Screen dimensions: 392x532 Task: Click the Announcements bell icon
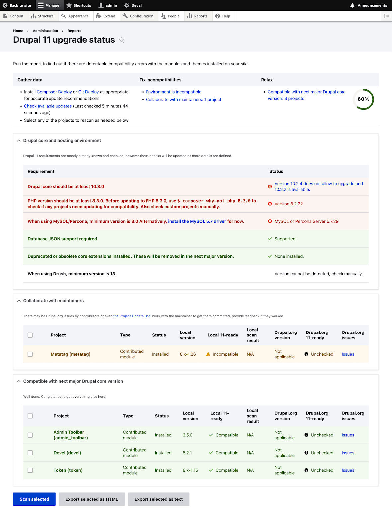point(352,5)
